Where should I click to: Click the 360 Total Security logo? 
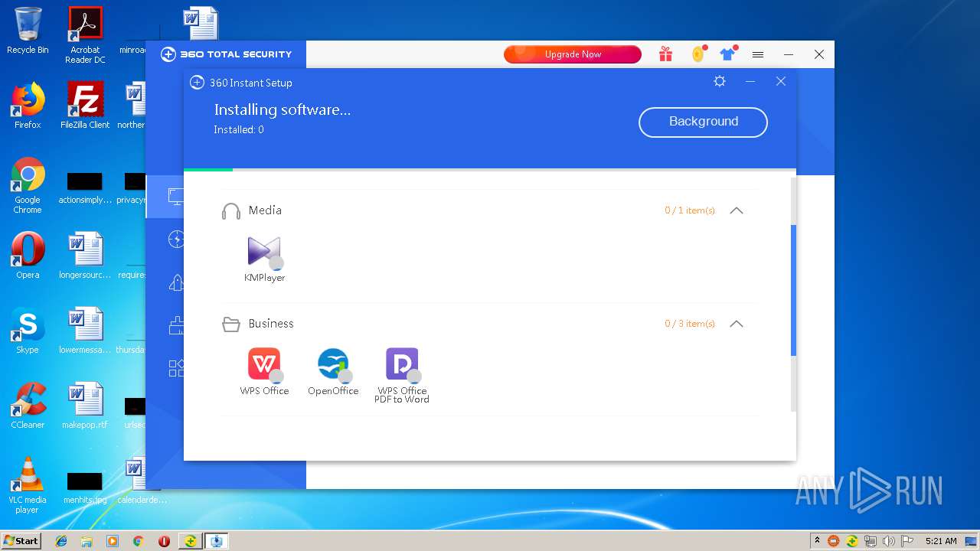(226, 54)
